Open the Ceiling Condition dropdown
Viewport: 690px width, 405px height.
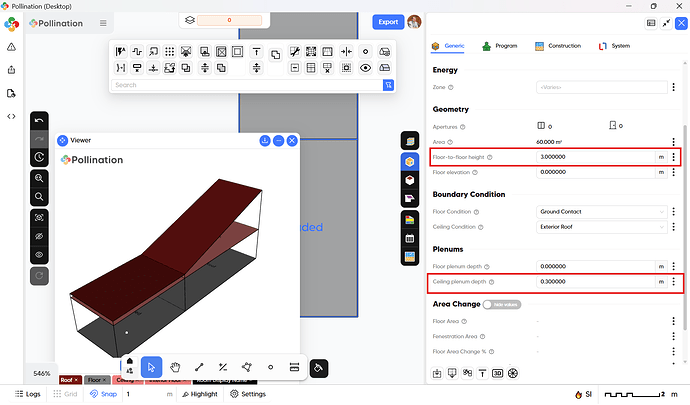point(602,227)
